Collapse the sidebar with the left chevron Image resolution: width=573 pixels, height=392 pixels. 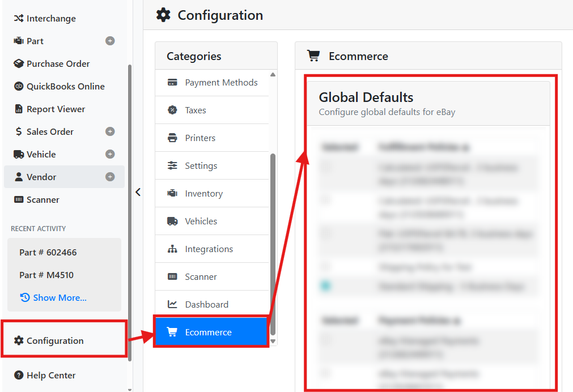[x=138, y=192]
